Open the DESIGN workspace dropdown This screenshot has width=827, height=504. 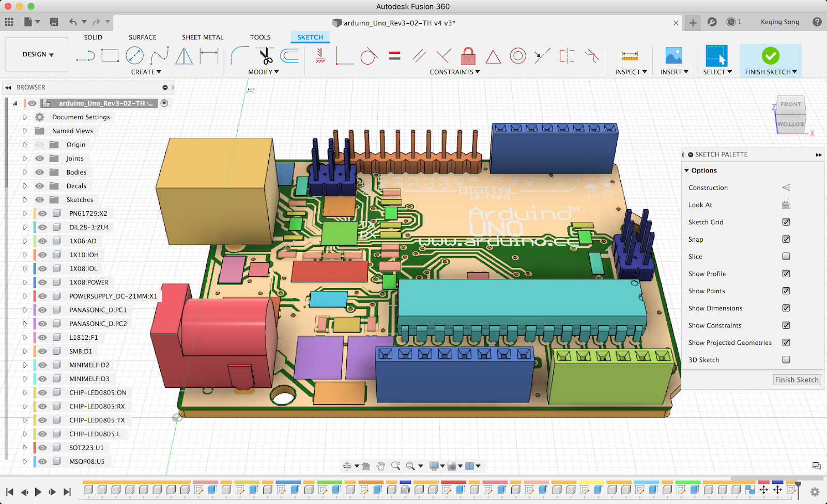pos(37,54)
